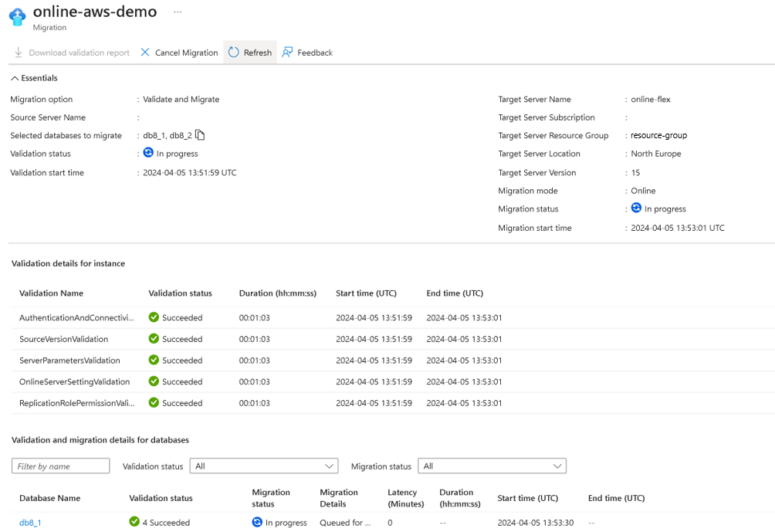Click the Feedback person icon
Viewport: 775px width, 532px height.
pos(287,53)
